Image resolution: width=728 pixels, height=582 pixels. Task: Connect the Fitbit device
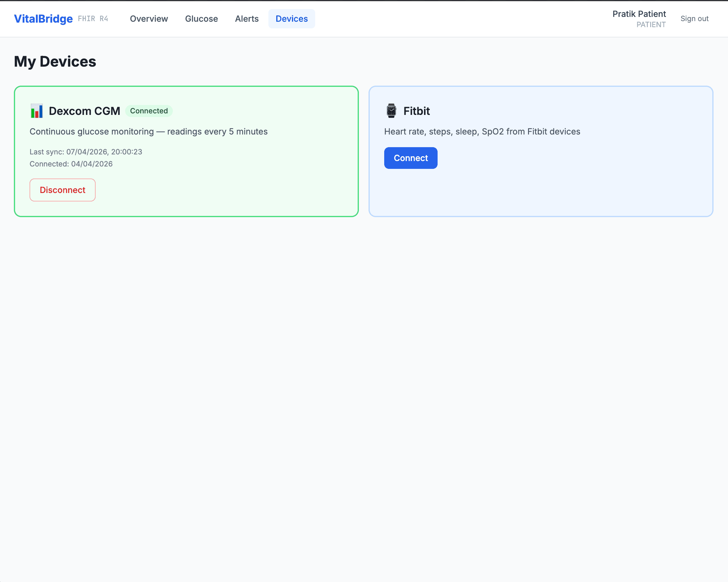(411, 158)
